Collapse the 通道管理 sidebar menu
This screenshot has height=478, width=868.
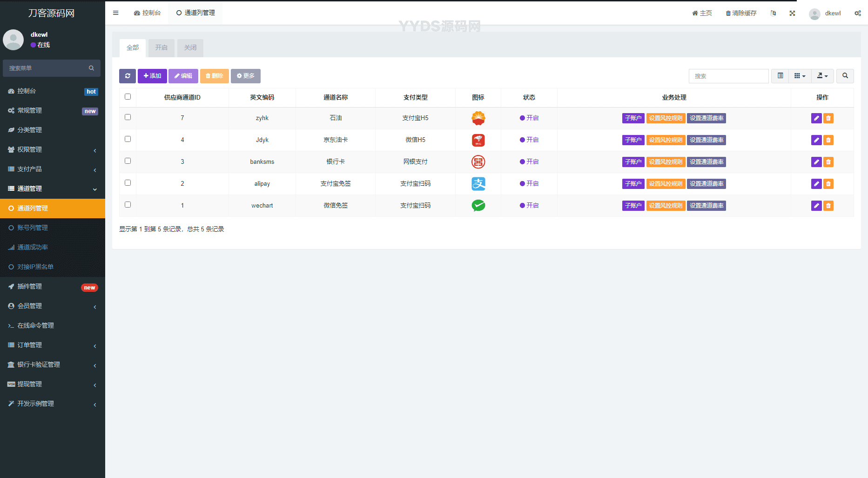coord(53,189)
